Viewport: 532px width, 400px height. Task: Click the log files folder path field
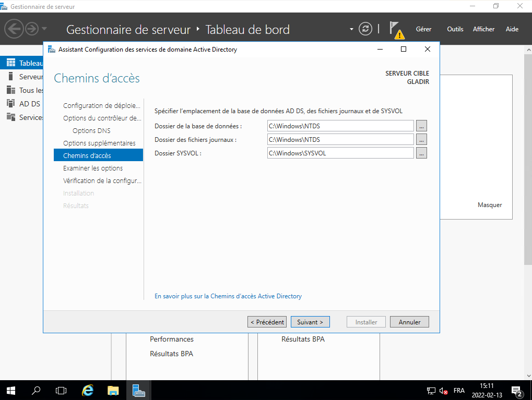click(x=340, y=139)
